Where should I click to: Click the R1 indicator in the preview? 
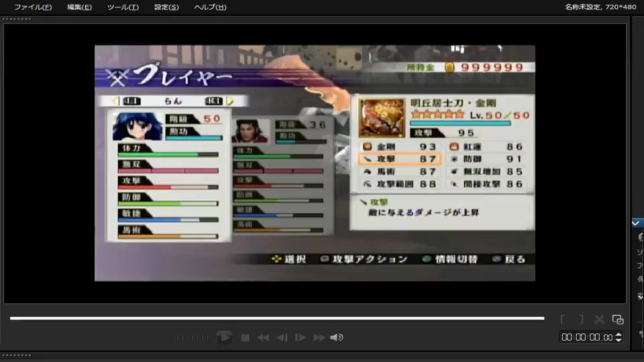coord(213,101)
